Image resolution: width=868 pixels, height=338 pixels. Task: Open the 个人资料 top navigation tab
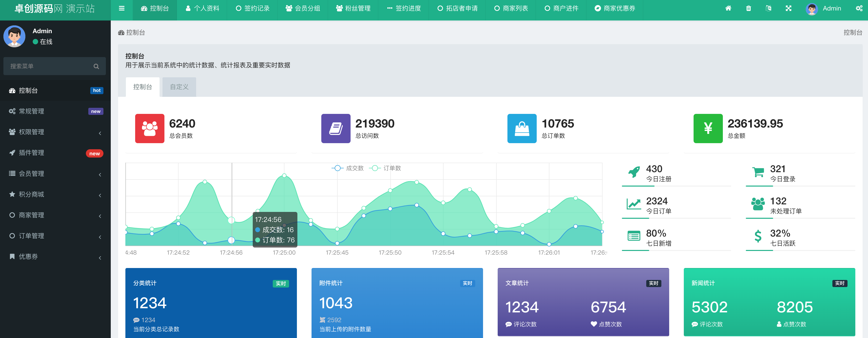[202, 9]
